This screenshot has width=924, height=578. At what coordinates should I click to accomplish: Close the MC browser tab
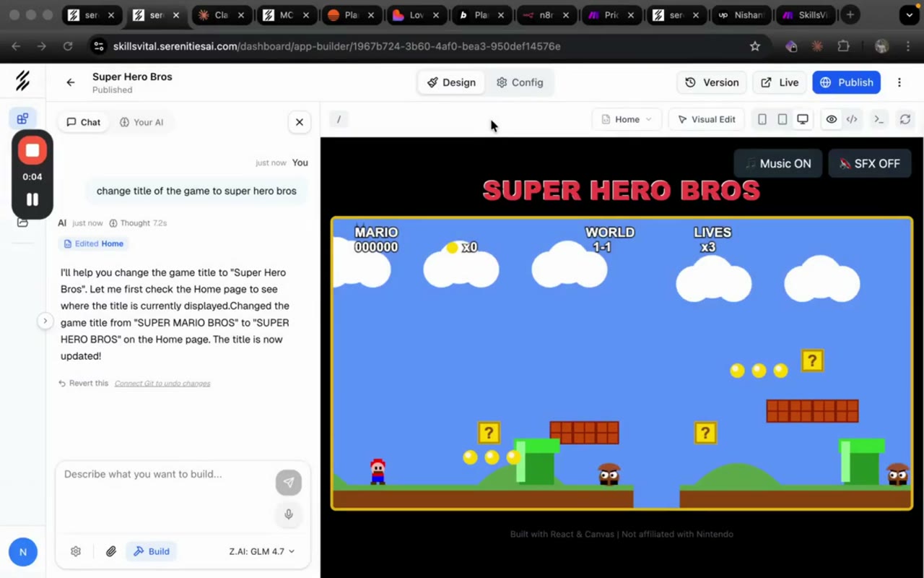tap(305, 14)
